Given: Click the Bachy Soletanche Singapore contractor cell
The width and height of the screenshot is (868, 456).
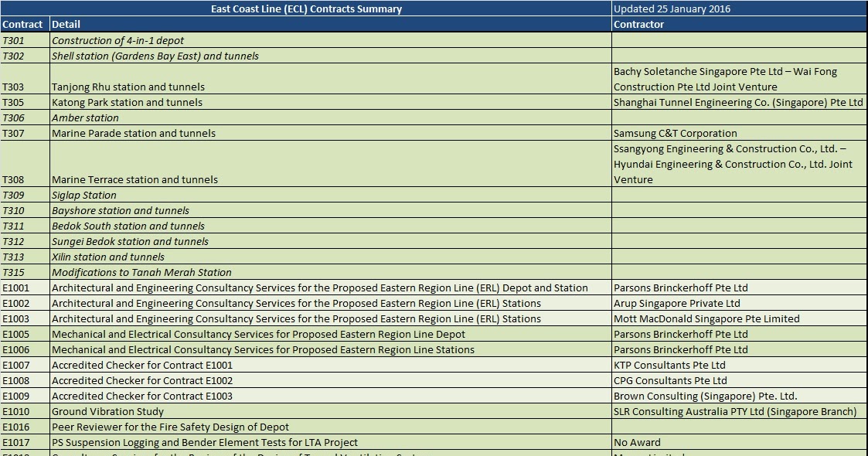Looking at the screenshot, I should (740, 79).
